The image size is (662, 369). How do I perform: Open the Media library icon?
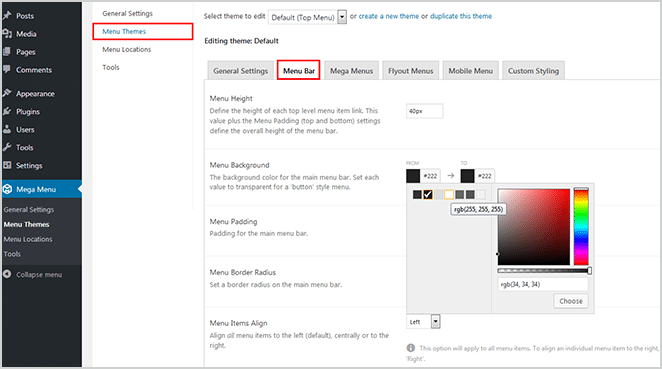pyautogui.click(x=7, y=33)
